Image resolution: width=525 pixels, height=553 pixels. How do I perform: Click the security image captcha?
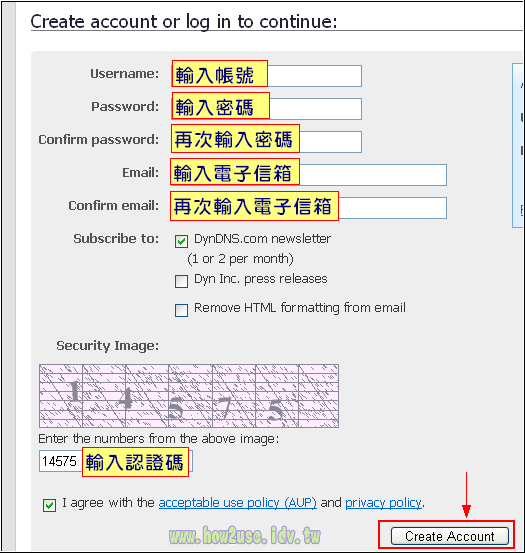189,396
